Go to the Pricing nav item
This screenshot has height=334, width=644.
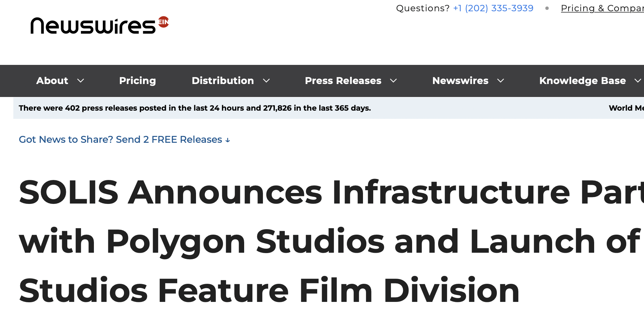point(138,81)
